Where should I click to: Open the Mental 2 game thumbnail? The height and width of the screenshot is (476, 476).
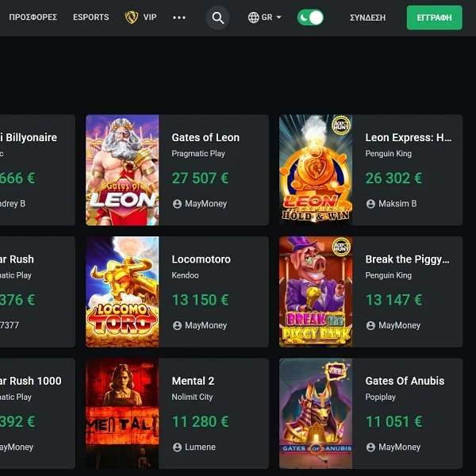coord(122,413)
